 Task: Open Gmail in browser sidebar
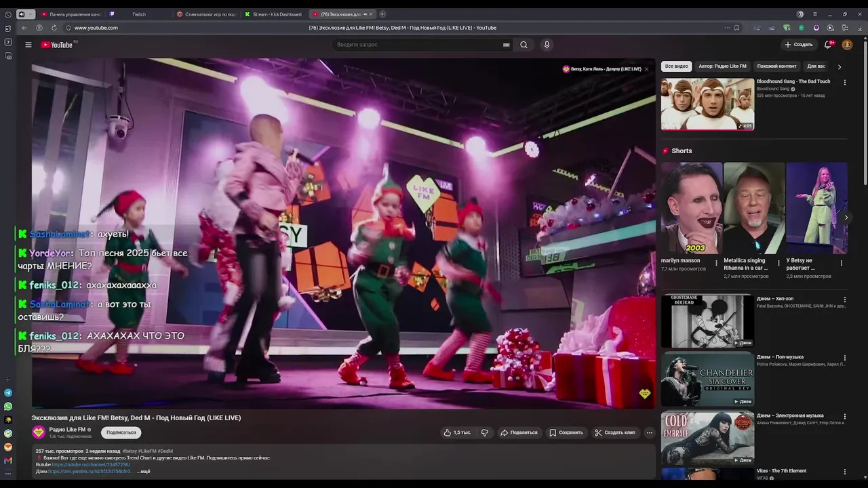8,461
